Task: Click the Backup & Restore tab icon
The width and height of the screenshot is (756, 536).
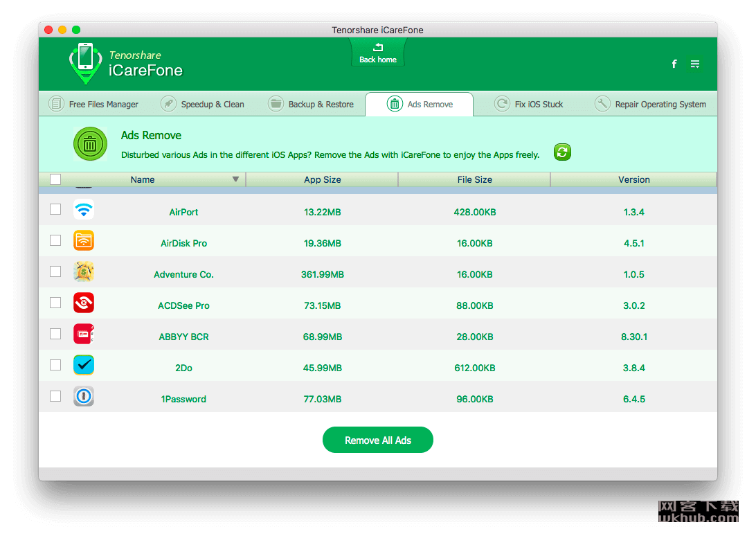Action: tap(276, 104)
